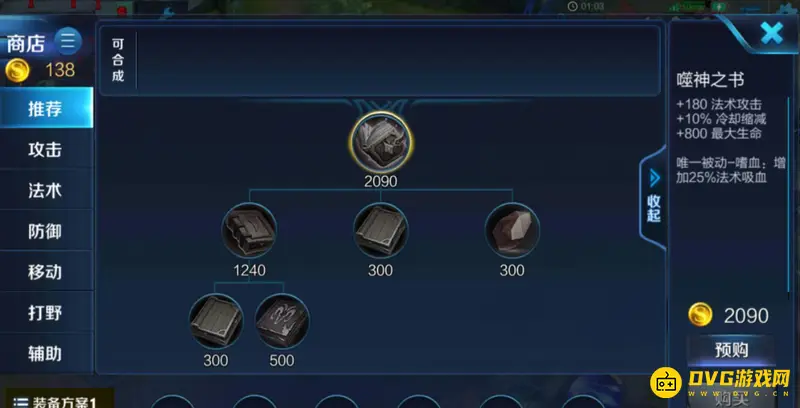Choose the ruby gem icon priced 300
Image resolution: width=800 pixels, height=408 pixels.
click(x=512, y=231)
